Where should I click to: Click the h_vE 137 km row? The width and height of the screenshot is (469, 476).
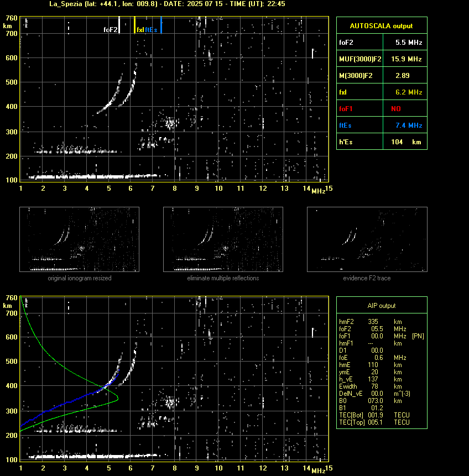click(x=371, y=379)
